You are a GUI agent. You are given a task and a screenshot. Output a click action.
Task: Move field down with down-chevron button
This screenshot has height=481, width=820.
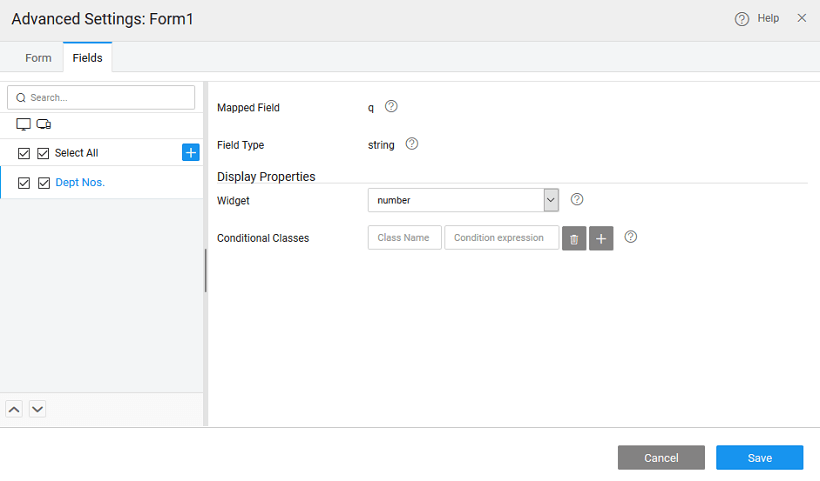(x=37, y=408)
